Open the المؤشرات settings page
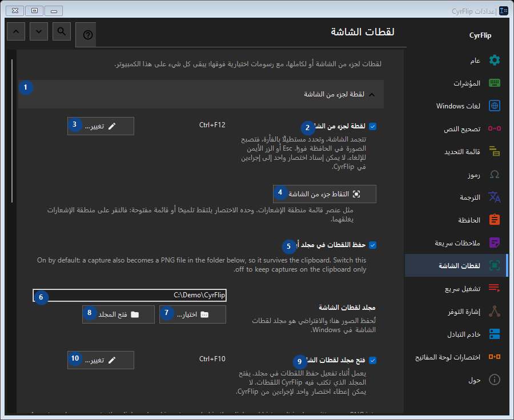 [456, 83]
